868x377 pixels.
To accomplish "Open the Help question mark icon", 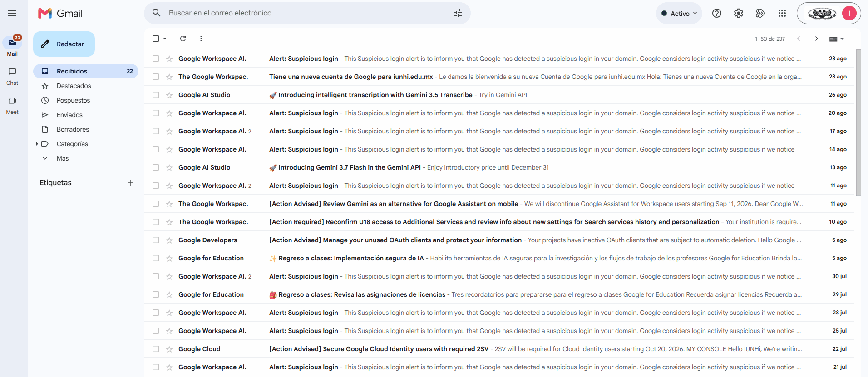I will pyautogui.click(x=717, y=13).
